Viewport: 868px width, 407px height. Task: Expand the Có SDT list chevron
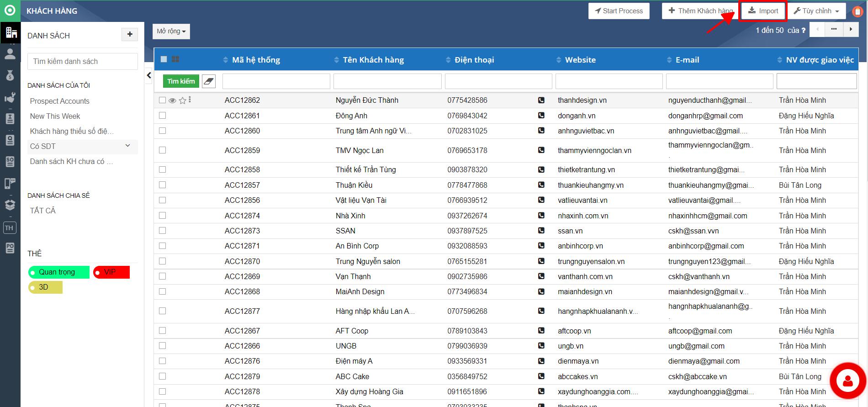[x=127, y=146]
